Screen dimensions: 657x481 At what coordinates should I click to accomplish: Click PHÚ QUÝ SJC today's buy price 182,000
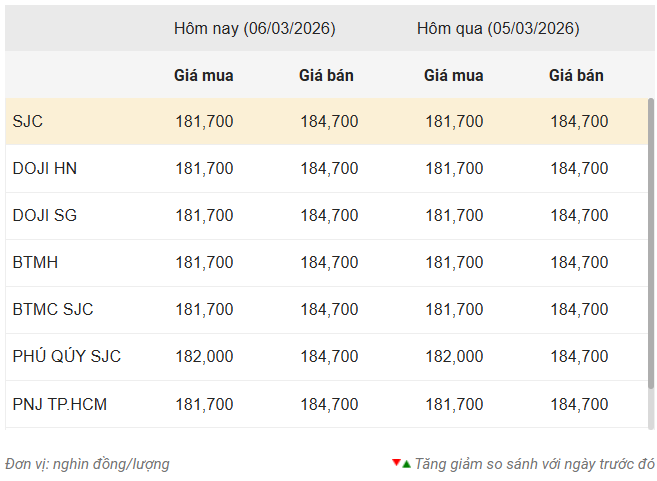pyautogui.click(x=204, y=357)
